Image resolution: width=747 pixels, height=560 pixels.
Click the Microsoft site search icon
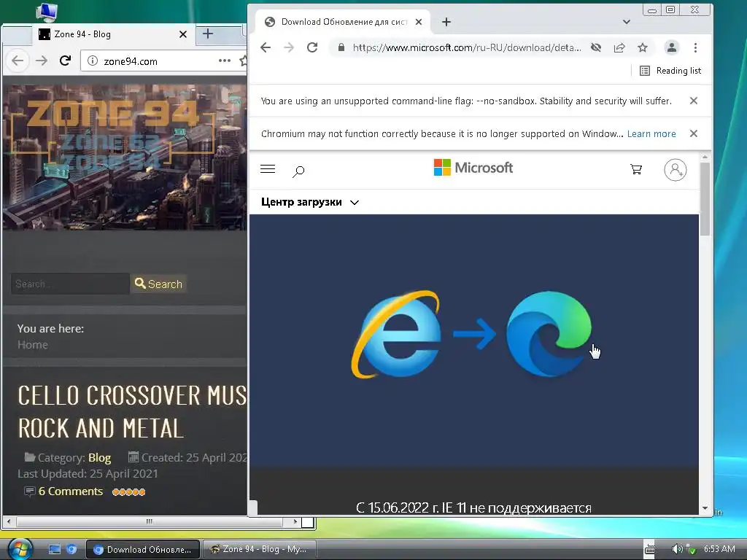pos(298,171)
